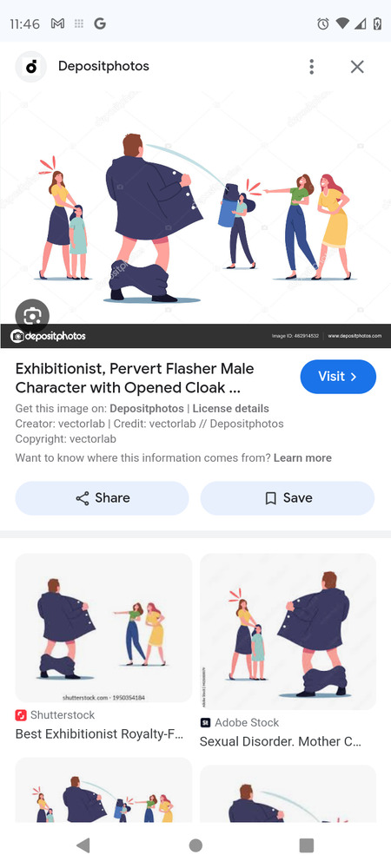391x868 pixels.
Task: Open the Learn more link
Action: (302, 457)
